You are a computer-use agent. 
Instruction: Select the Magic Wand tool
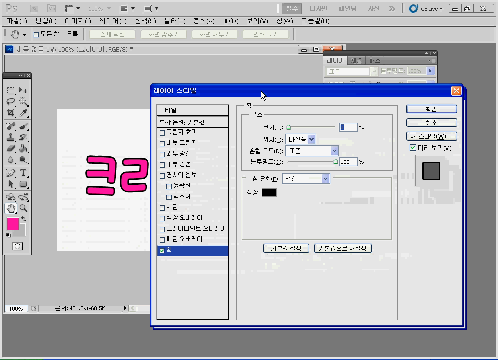point(23,101)
